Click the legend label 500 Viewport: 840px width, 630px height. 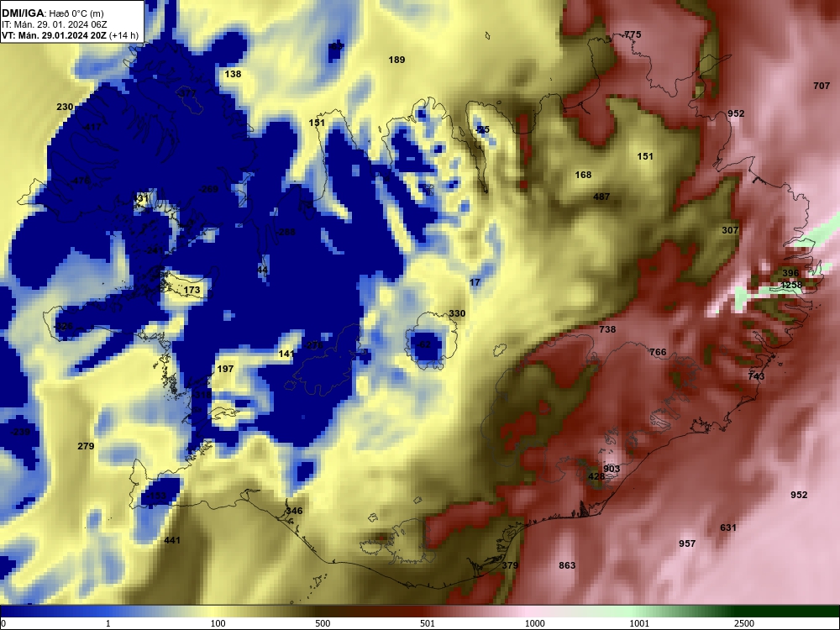coord(323,623)
